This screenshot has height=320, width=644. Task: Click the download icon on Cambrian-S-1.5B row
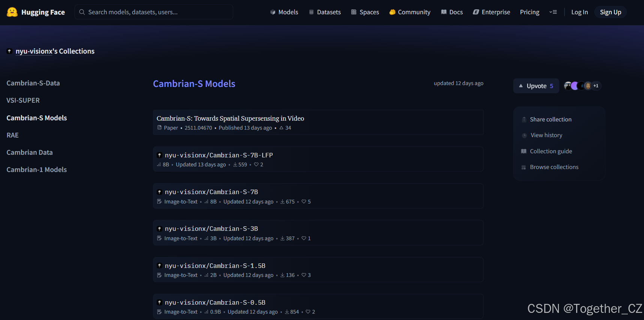click(x=283, y=275)
